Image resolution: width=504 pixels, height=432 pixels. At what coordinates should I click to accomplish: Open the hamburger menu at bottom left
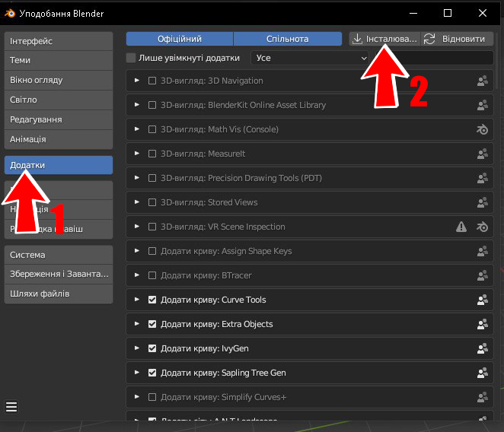[x=11, y=407]
